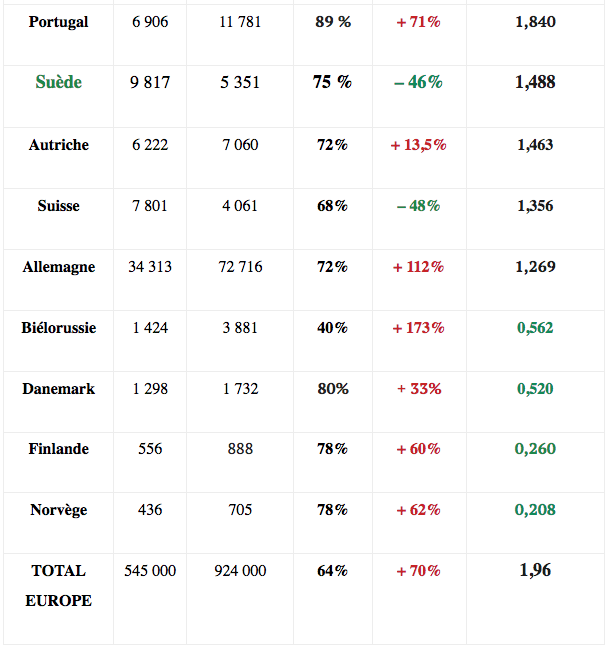The image size is (608, 645).
Task: Click the Danemark row label
Action: coord(58,389)
